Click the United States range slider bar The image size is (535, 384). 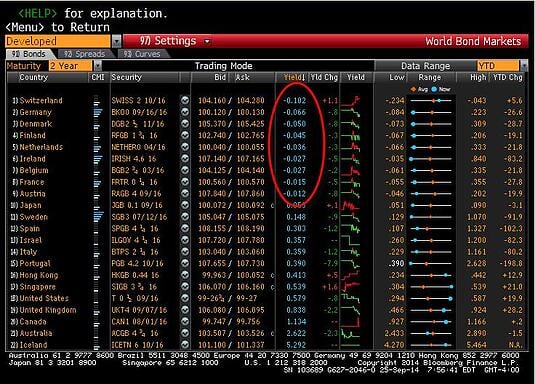click(431, 299)
